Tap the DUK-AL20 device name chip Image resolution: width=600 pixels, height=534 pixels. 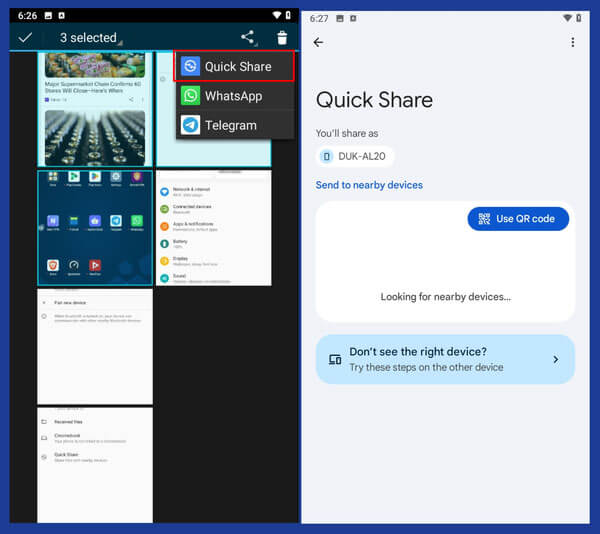(355, 156)
